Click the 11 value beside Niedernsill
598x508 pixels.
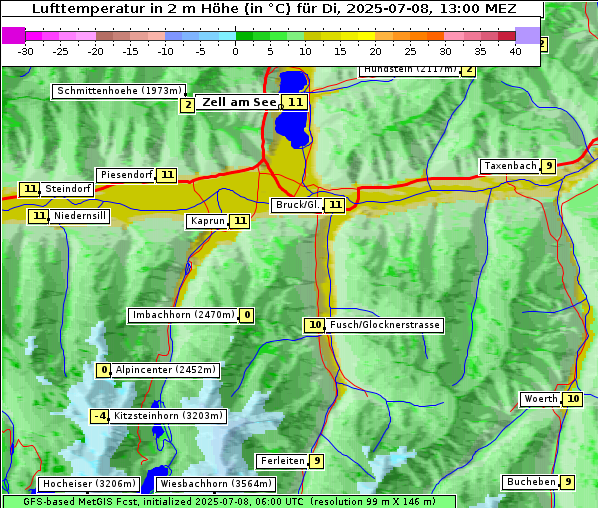point(39,216)
